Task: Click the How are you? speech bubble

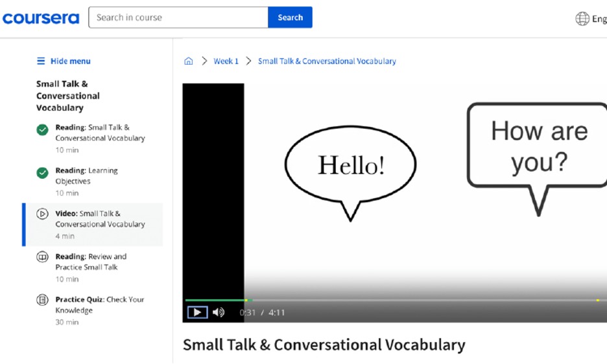Action: click(538, 159)
